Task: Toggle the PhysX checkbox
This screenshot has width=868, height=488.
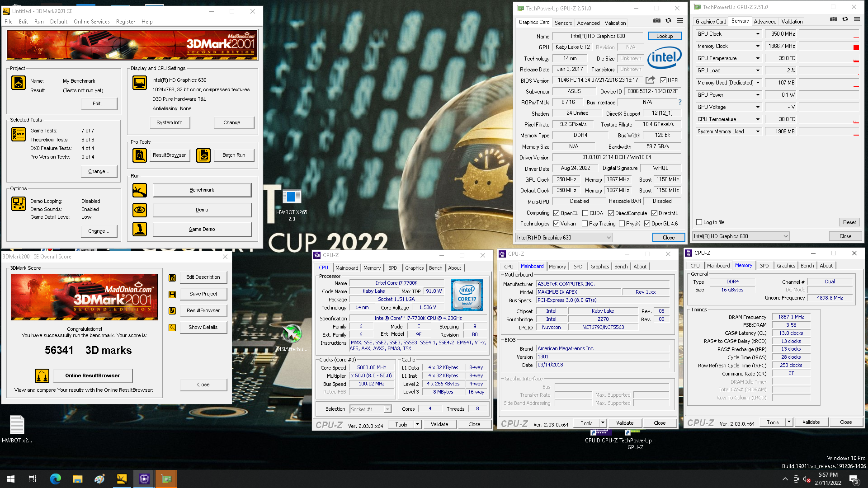Action: click(622, 224)
